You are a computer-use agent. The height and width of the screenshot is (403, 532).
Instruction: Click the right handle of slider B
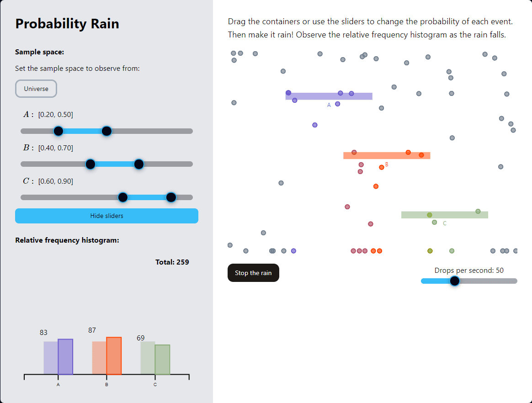tap(138, 164)
